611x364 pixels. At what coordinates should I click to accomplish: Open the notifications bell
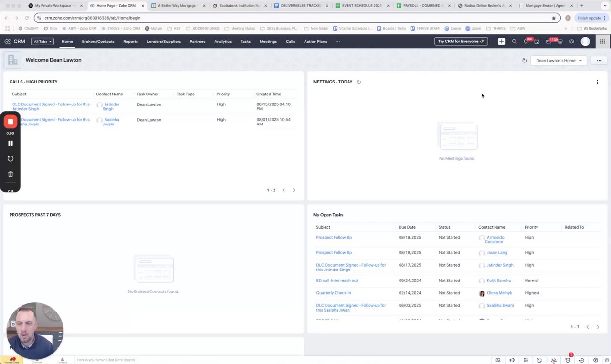[526, 42]
